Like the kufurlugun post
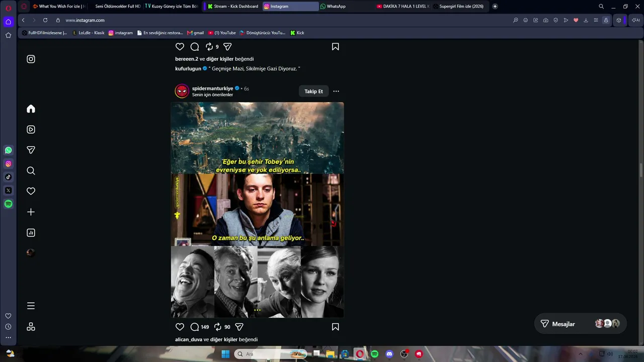Image resolution: width=644 pixels, height=362 pixels. (x=180, y=46)
